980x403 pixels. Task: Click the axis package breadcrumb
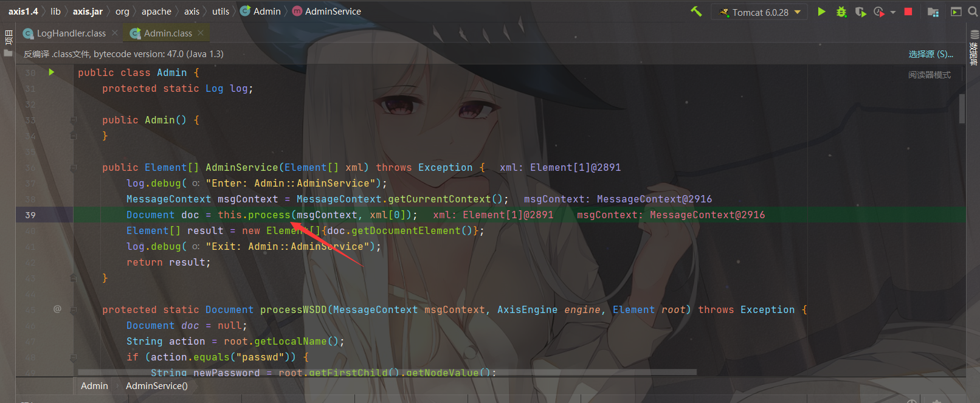coord(192,12)
